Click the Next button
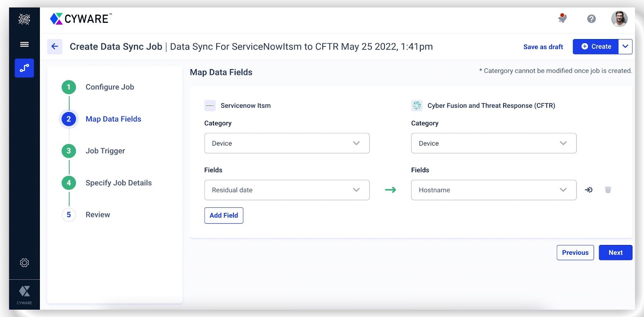Image resolution: width=644 pixels, height=317 pixels. (x=615, y=253)
